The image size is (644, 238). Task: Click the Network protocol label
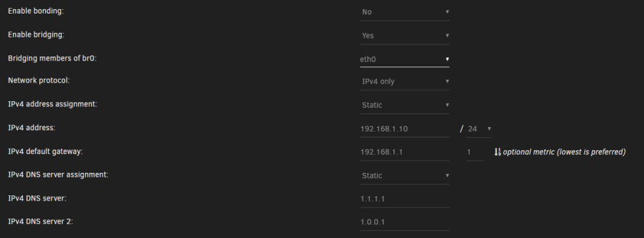pos(39,81)
